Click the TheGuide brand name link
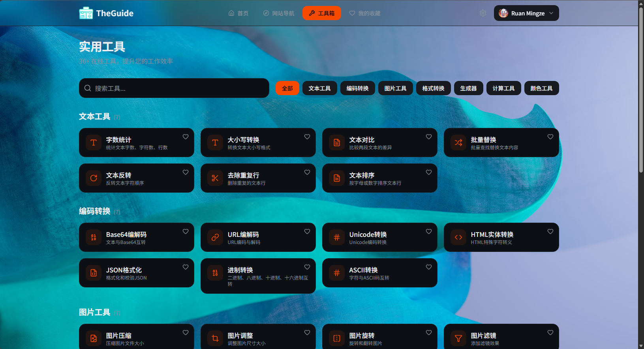The height and width of the screenshot is (349, 644). [115, 13]
